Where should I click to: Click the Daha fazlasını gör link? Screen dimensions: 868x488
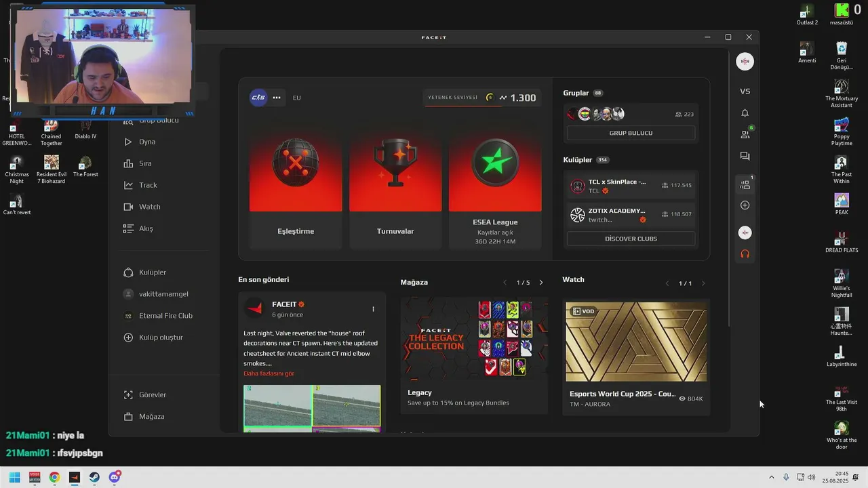pos(269,373)
